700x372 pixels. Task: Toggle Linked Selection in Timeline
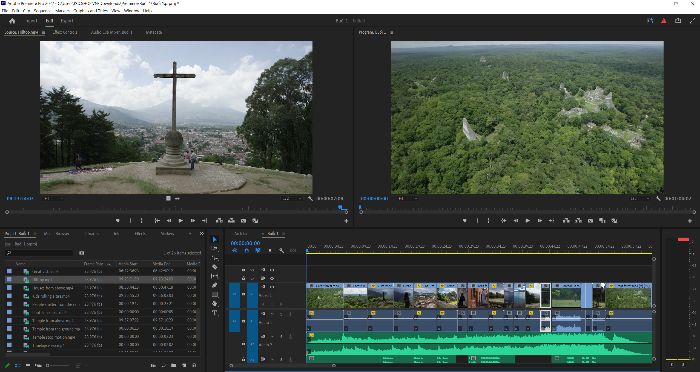[258, 251]
